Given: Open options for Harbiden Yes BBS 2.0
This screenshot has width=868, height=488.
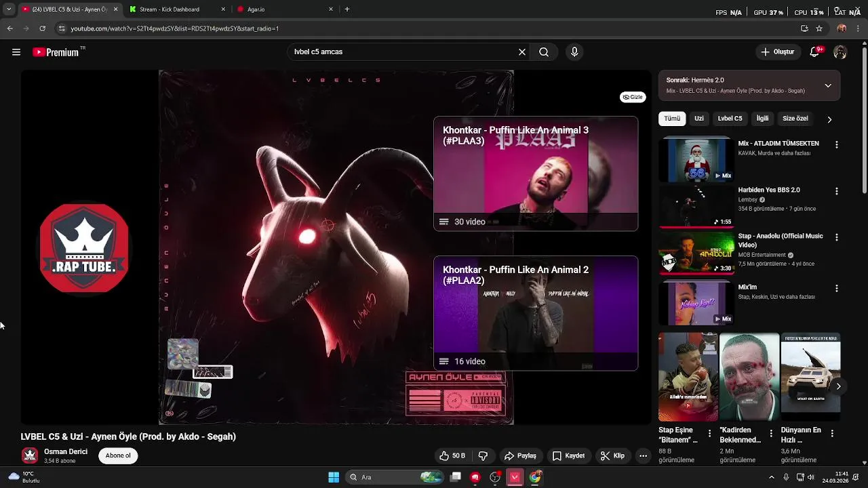Looking at the screenshot, I should pos(836,191).
